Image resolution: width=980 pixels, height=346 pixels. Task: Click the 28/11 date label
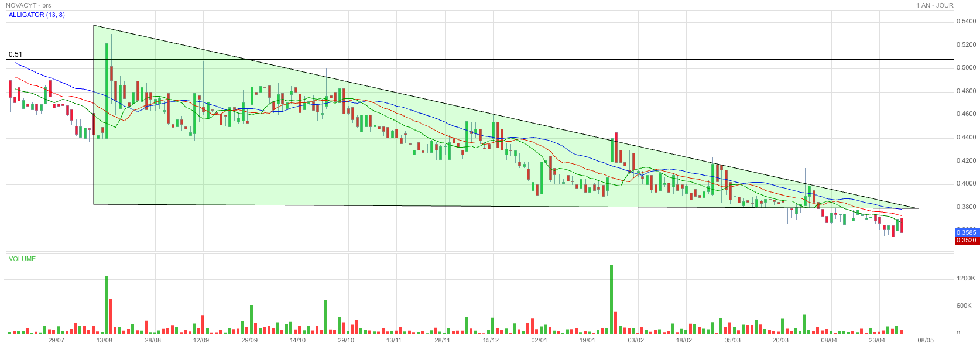click(443, 340)
